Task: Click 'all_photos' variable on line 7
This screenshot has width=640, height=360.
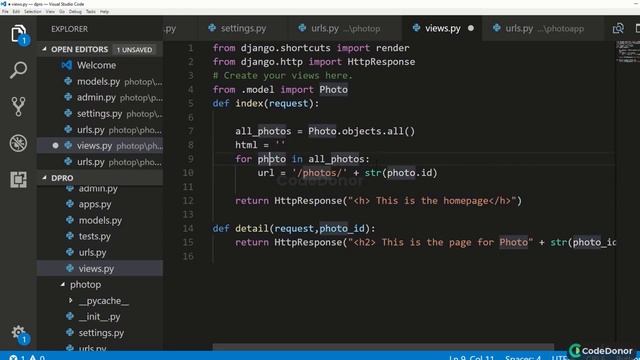Action: tap(263, 131)
